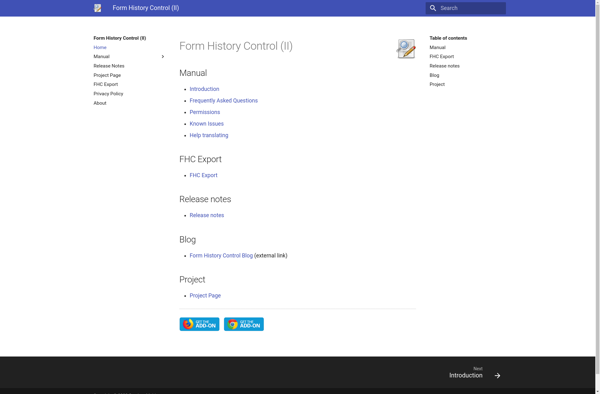Open Release Notes in left sidebar

click(x=109, y=66)
